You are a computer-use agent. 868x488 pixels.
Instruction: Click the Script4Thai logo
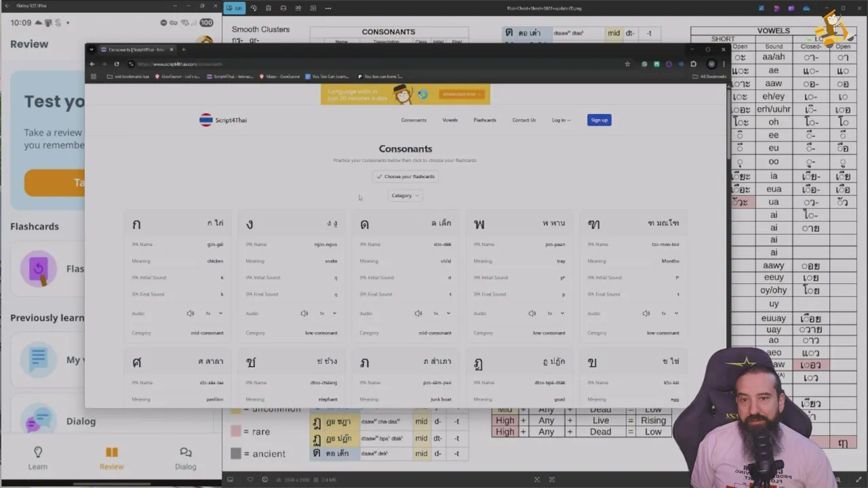[223, 120]
